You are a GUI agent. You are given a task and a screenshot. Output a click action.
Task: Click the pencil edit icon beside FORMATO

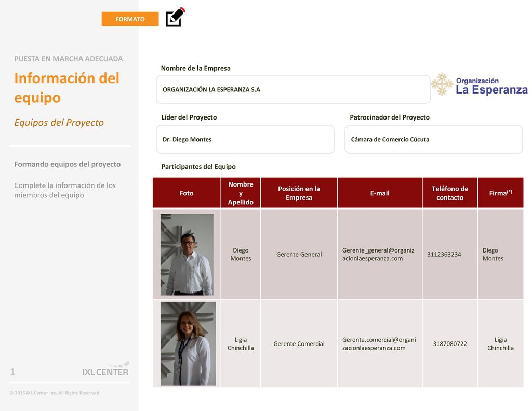click(175, 17)
